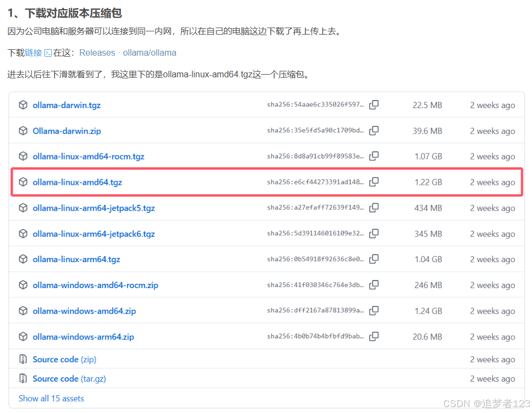Copy sha256 hash for ollama-linux-arm64-jetpack6.tgz

coord(374,234)
